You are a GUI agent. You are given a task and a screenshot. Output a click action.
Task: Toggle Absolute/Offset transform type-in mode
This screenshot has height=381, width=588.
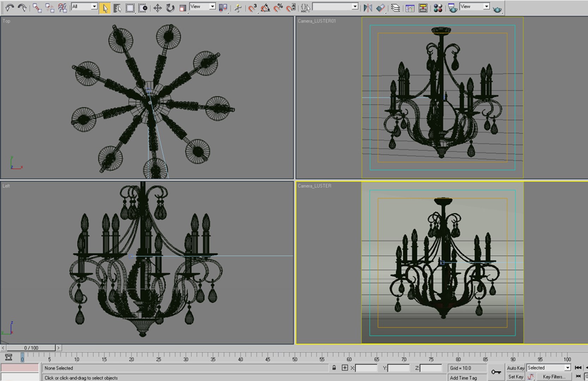click(345, 368)
